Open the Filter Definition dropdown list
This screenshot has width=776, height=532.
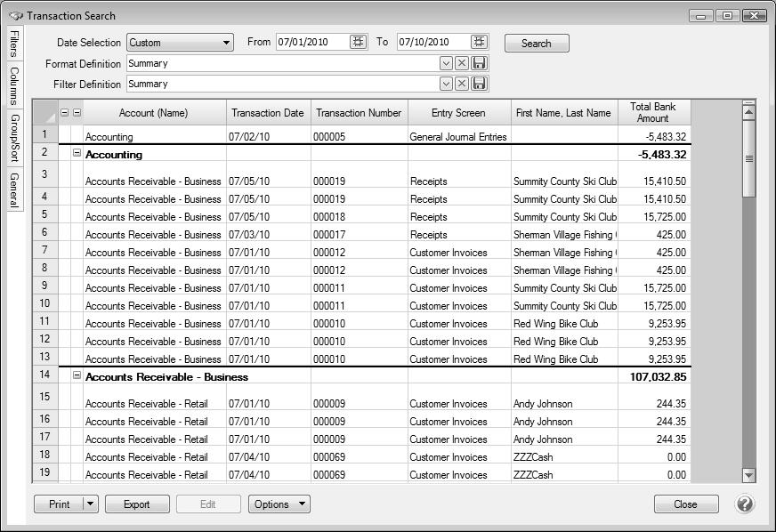447,84
